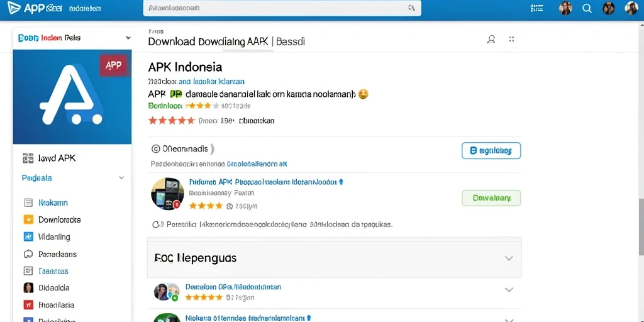Expand the FOC Nepenguds section

[508, 258]
